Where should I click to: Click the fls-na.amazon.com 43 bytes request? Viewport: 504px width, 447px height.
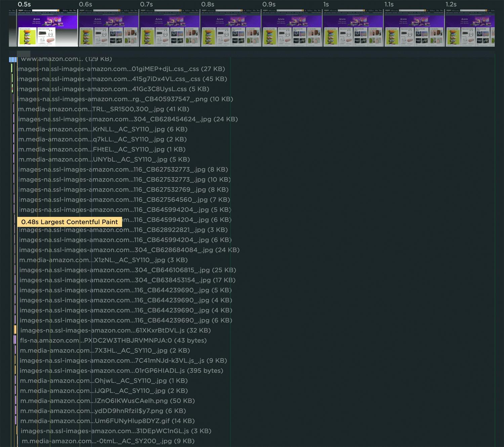[113, 340]
